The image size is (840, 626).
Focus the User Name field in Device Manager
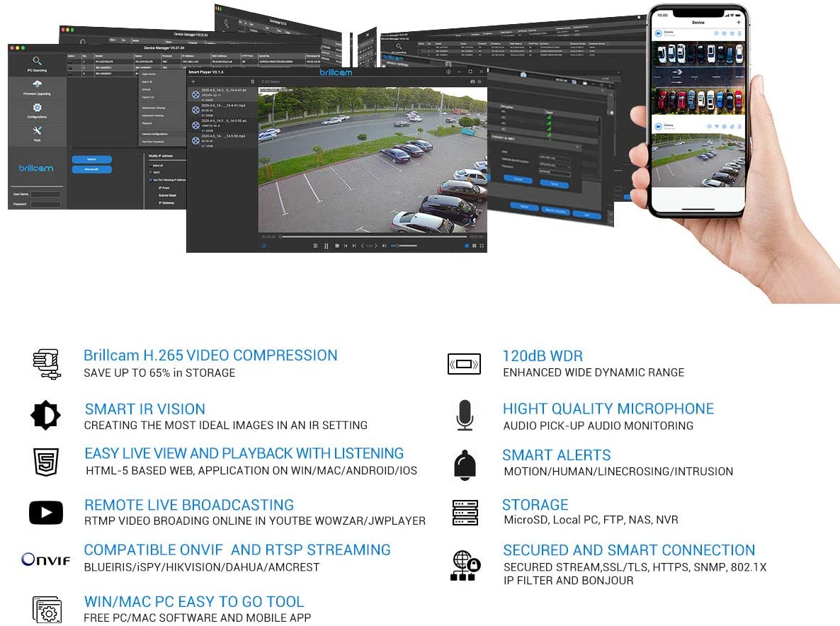coord(45,195)
